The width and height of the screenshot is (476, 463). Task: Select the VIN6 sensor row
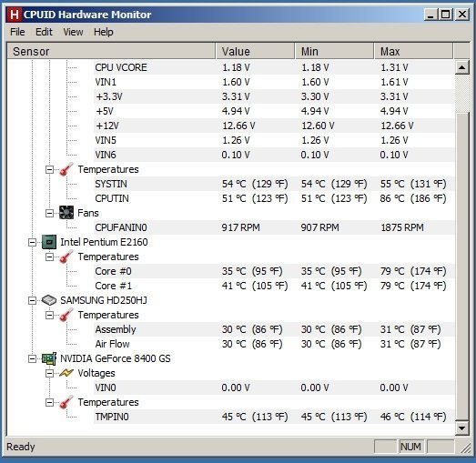pyautogui.click(x=274, y=155)
